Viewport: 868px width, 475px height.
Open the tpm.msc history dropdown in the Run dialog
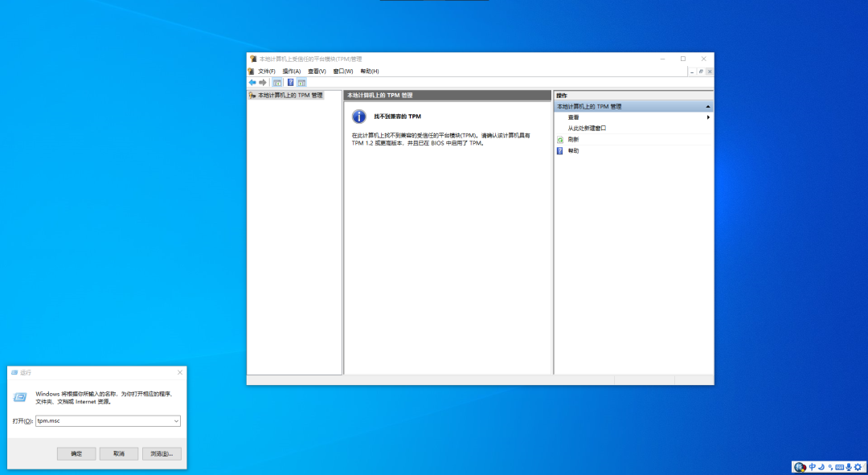174,420
